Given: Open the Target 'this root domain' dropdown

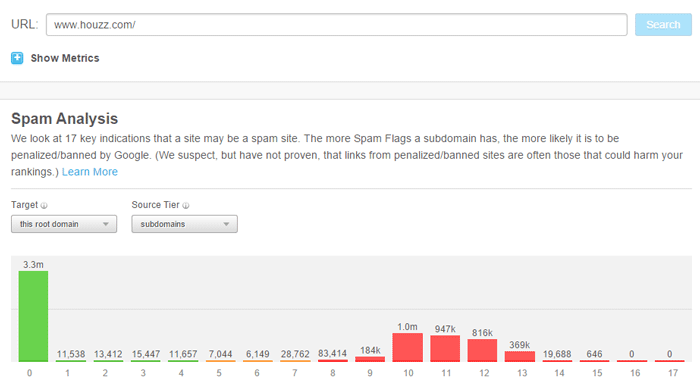Looking at the screenshot, I should click(64, 224).
